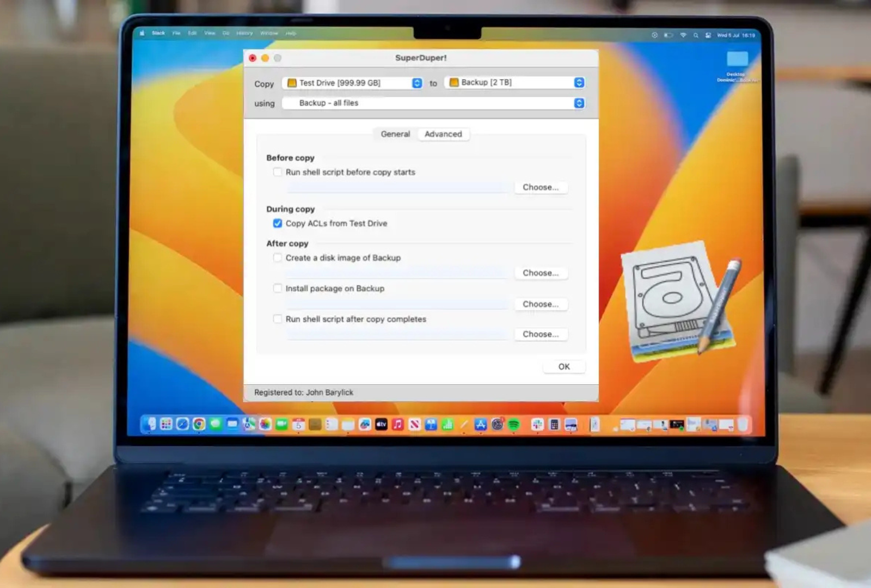Enable Create a disk image of Backup
The height and width of the screenshot is (588, 871).
point(278,258)
